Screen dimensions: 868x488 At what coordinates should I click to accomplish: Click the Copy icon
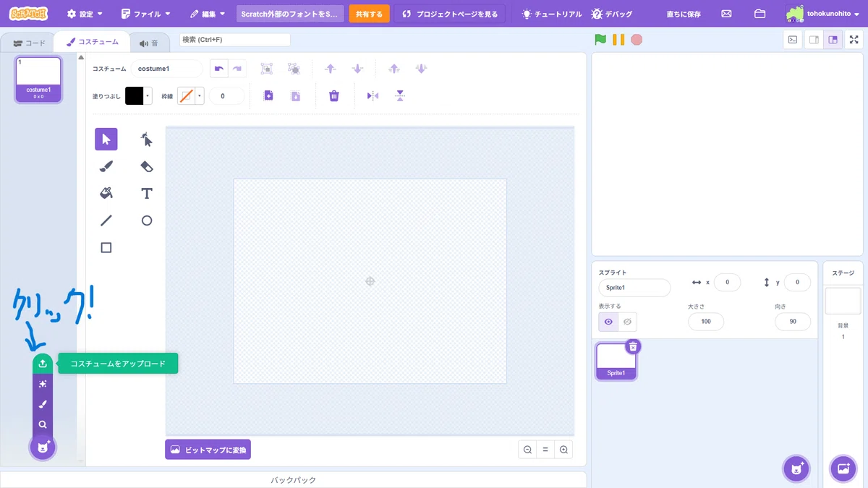tap(268, 95)
